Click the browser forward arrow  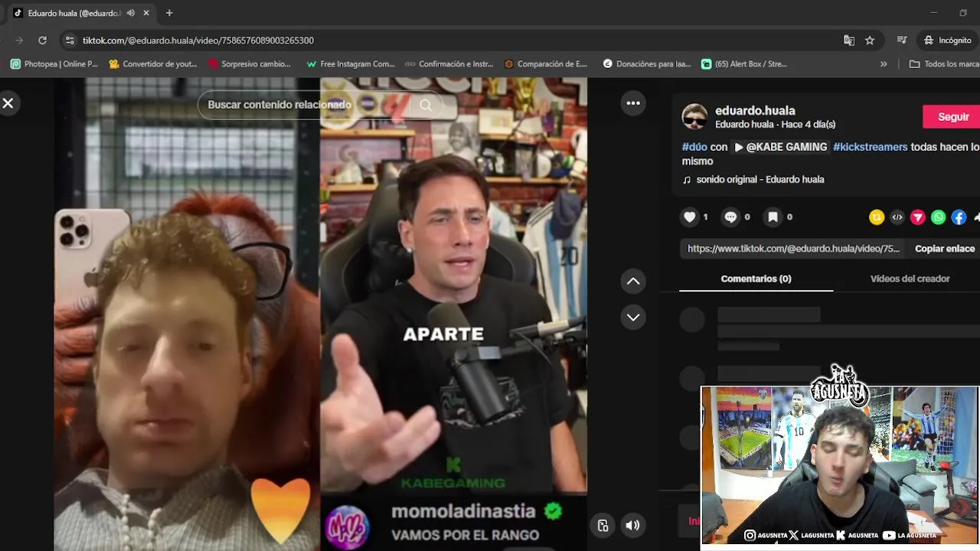tap(19, 41)
